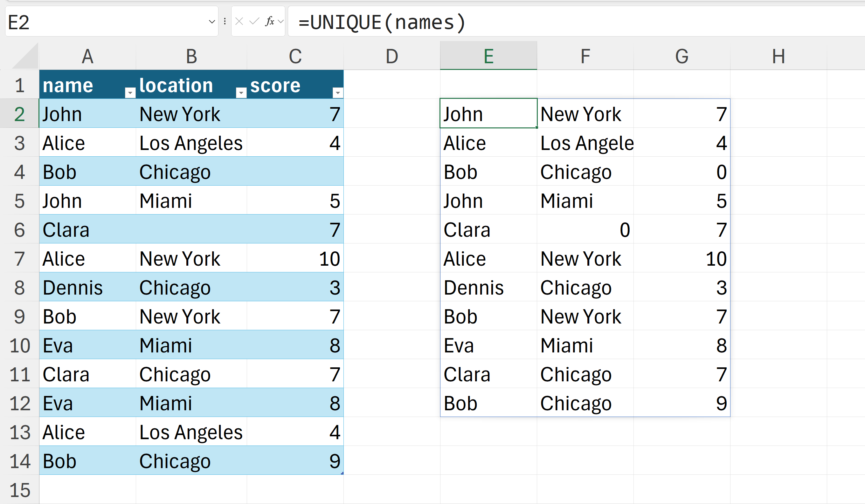Click the Insert Function fx icon
This screenshot has width=865, height=504.
coord(269,22)
